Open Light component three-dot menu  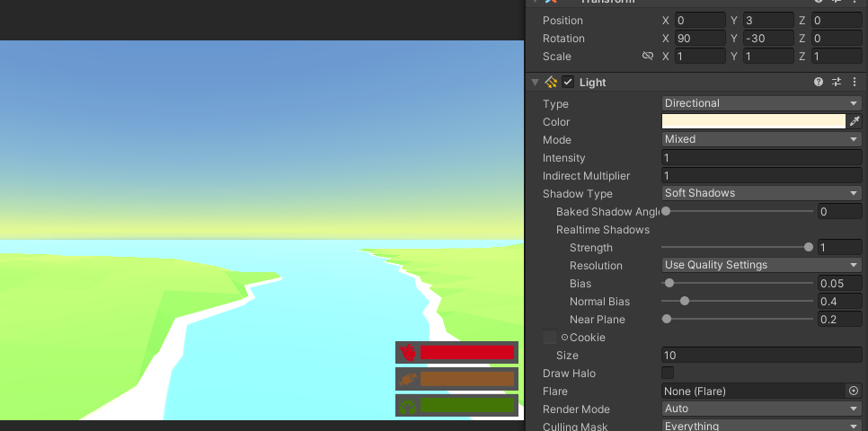click(x=855, y=83)
